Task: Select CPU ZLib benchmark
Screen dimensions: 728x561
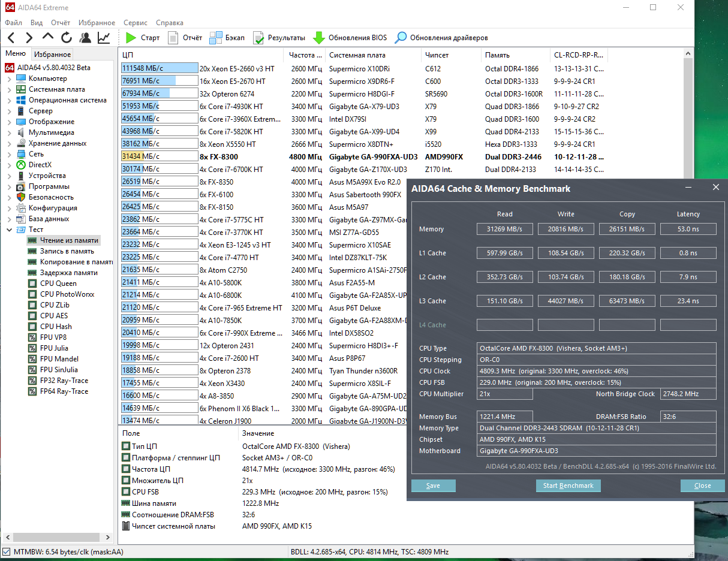Action: point(55,305)
